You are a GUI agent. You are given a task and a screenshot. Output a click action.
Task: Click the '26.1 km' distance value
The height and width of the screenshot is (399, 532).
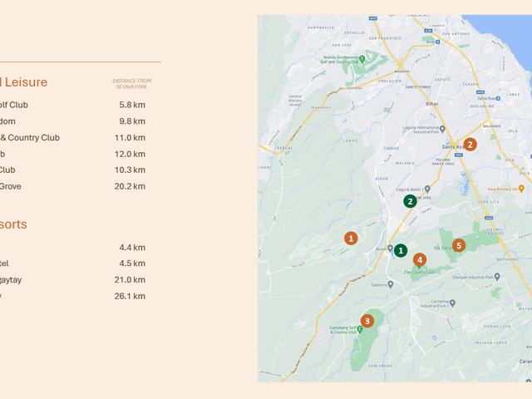(x=130, y=296)
